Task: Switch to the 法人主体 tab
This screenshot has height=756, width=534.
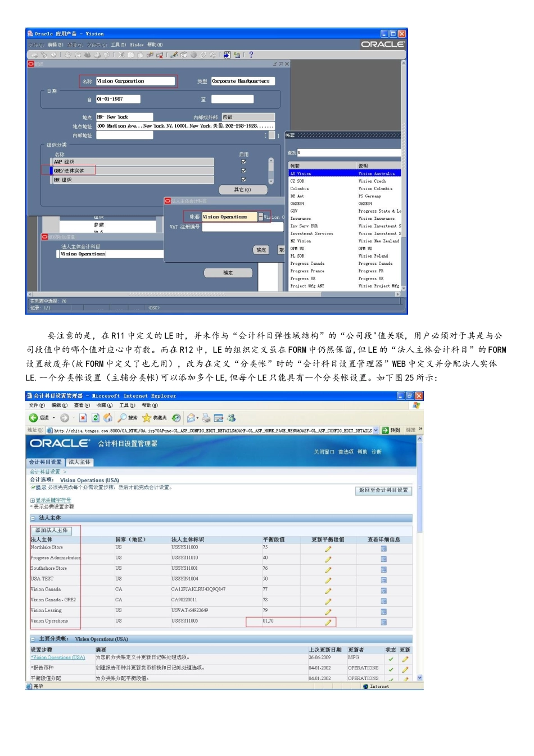Action: [x=79, y=462]
